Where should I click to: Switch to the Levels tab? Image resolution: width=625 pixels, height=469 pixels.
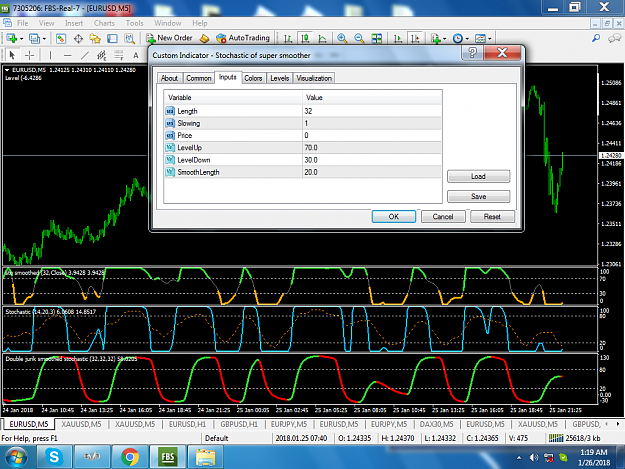(x=279, y=78)
